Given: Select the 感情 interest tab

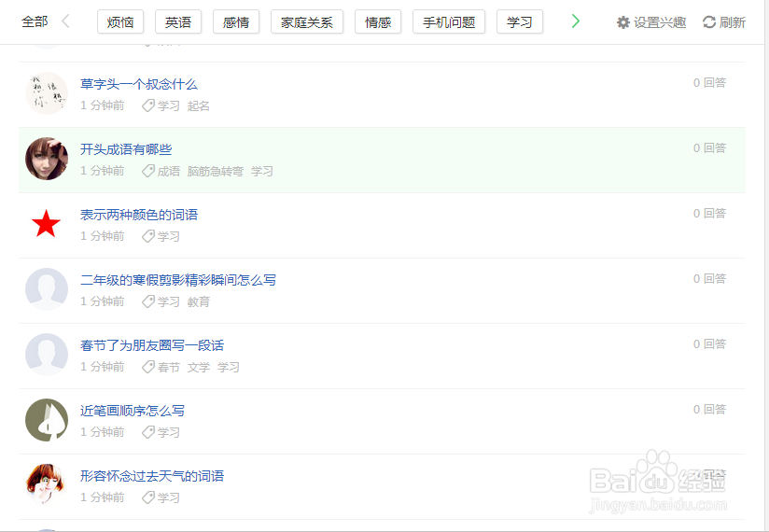Looking at the screenshot, I should click(x=236, y=22).
